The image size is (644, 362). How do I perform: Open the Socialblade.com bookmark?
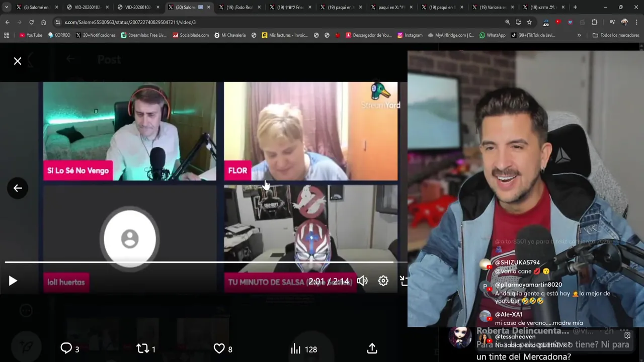click(191, 35)
